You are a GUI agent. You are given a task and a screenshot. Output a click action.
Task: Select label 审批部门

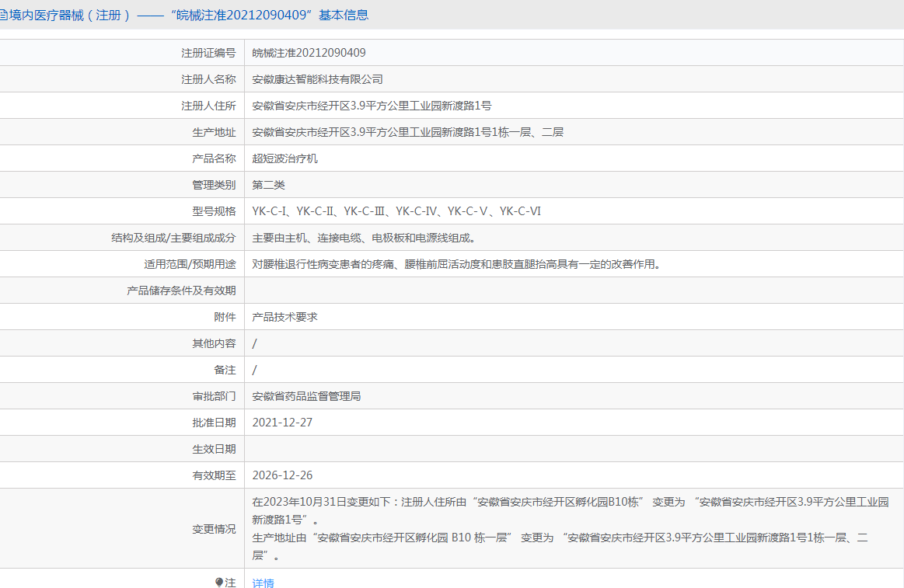[x=214, y=396]
